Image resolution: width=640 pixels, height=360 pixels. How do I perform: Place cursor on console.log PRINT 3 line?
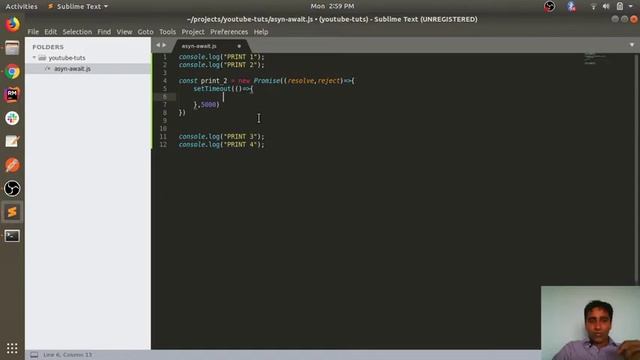coord(222,137)
